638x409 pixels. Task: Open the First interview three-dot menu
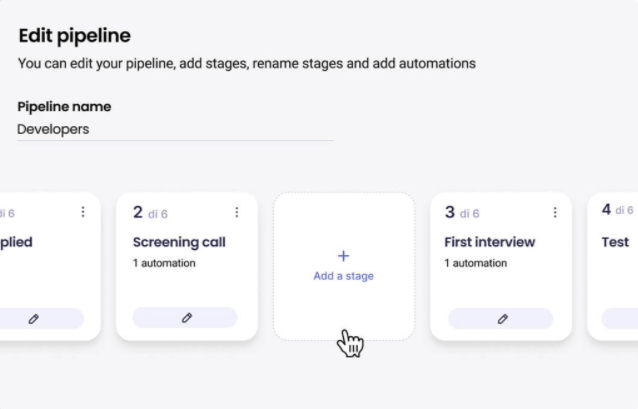tap(555, 212)
